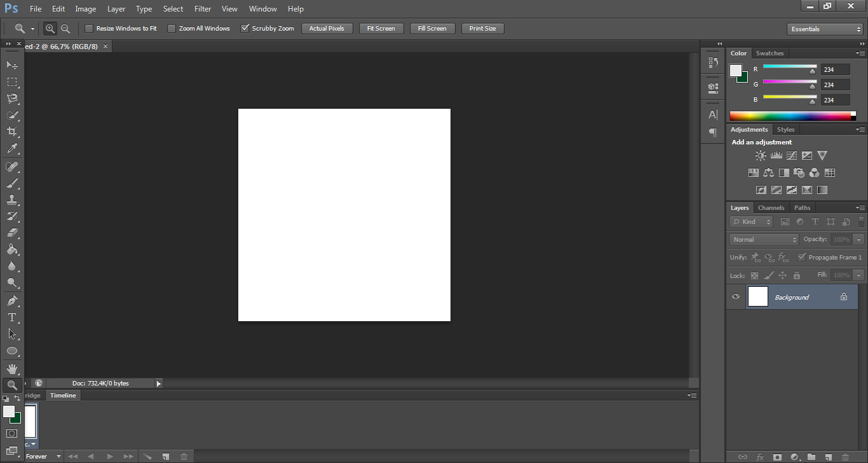Open the Opacity slider dropdown arrow
The width and height of the screenshot is (868, 463).
pyautogui.click(x=859, y=240)
